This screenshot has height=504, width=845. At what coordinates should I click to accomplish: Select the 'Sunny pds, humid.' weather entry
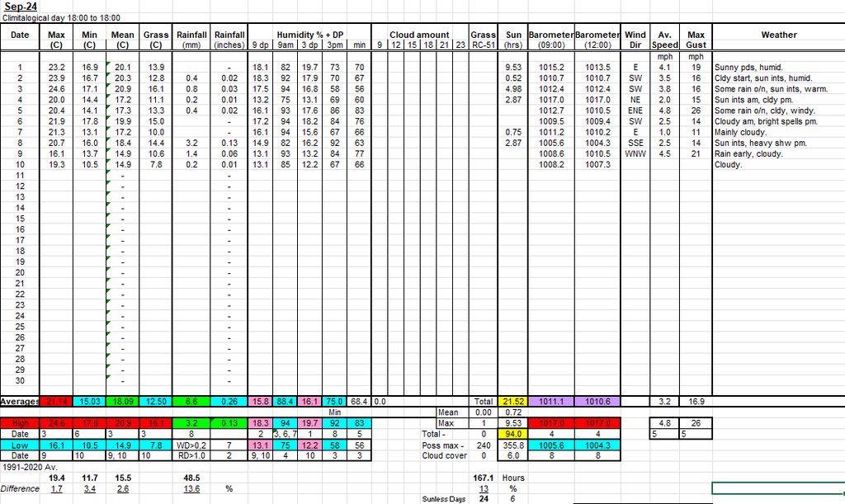(x=748, y=67)
